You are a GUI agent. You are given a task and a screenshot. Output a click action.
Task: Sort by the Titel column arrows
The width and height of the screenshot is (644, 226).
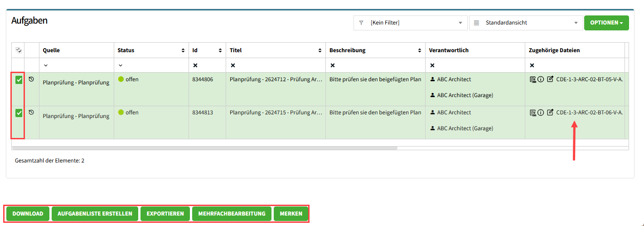tap(320, 50)
